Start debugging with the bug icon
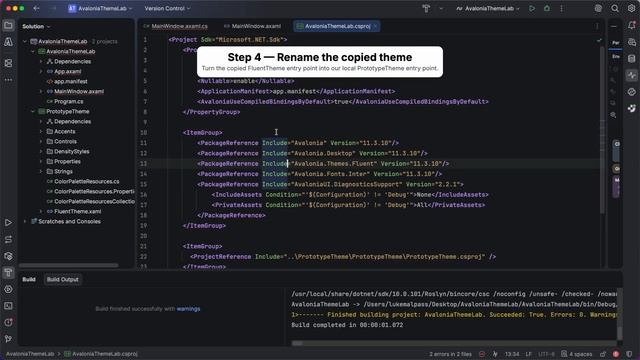Screen dimensions: 640x360 click(x=547, y=8)
